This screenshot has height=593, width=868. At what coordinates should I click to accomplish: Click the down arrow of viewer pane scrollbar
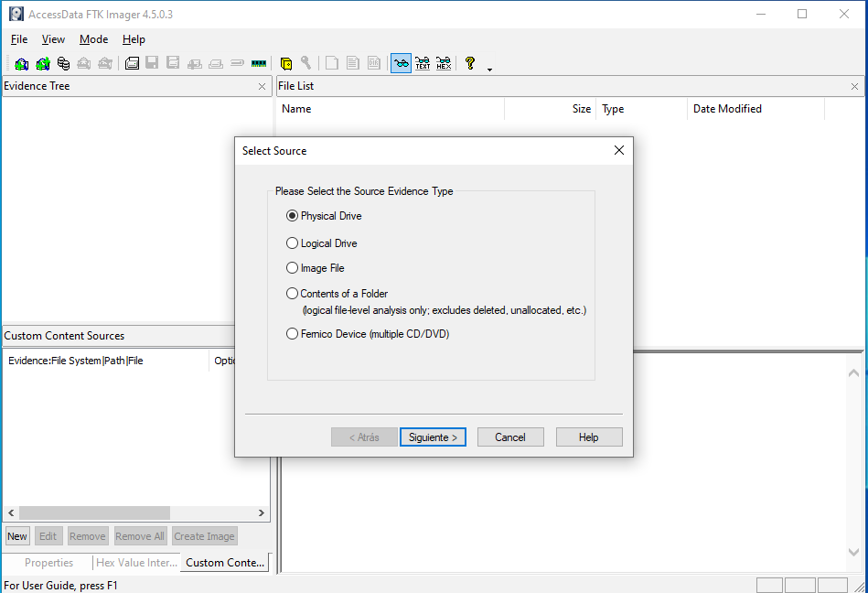coord(853,552)
